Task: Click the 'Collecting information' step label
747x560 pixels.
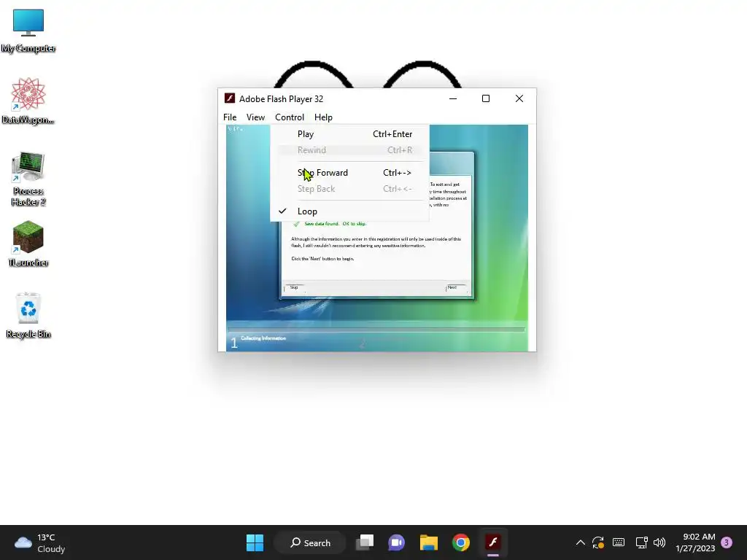Action: 263,338
